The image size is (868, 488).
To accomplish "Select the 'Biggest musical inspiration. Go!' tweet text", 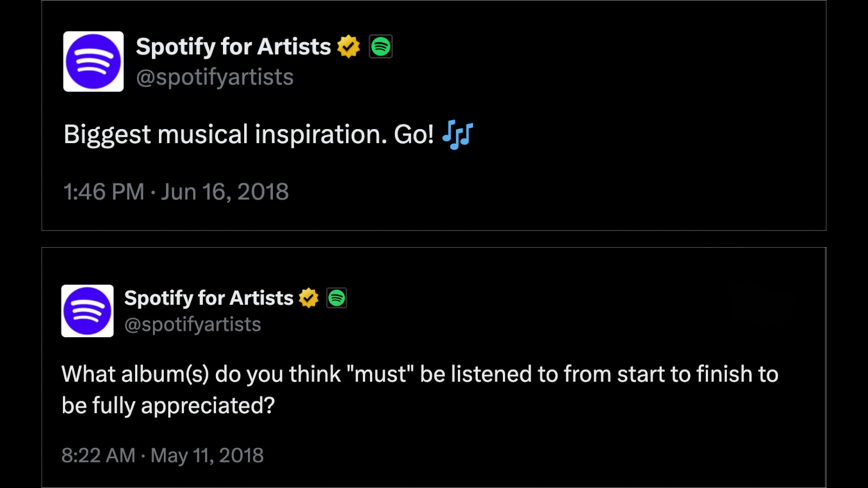I will pos(248,134).
